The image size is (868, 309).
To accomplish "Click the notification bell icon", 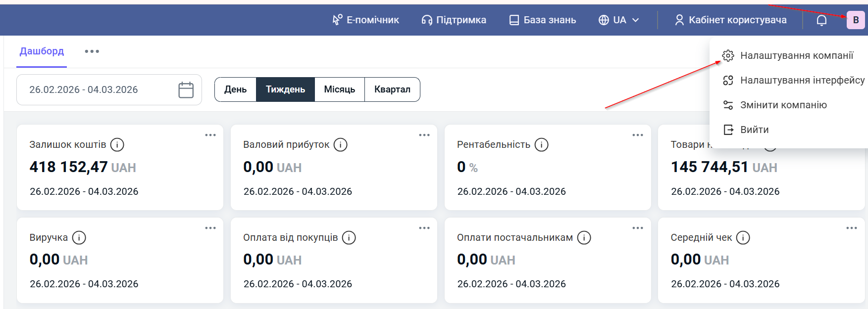I will [821, 20].
